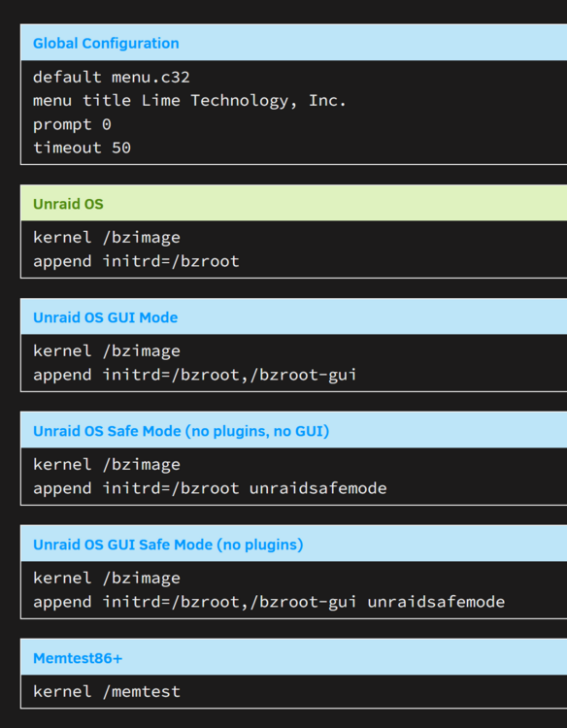
Task: Click the 'kernel /memtest' line
Action: point(107,692)
